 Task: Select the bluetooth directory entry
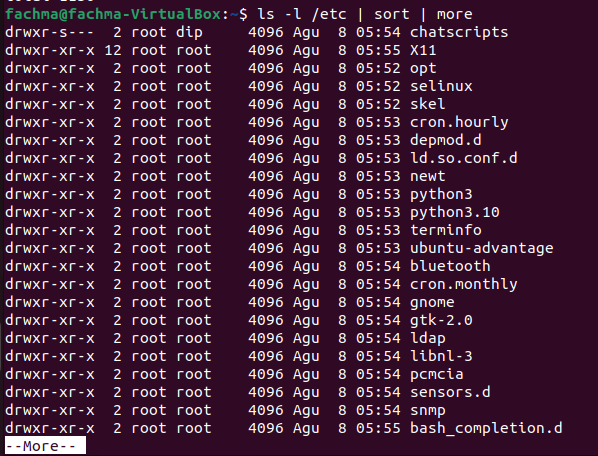click(450, 266)
